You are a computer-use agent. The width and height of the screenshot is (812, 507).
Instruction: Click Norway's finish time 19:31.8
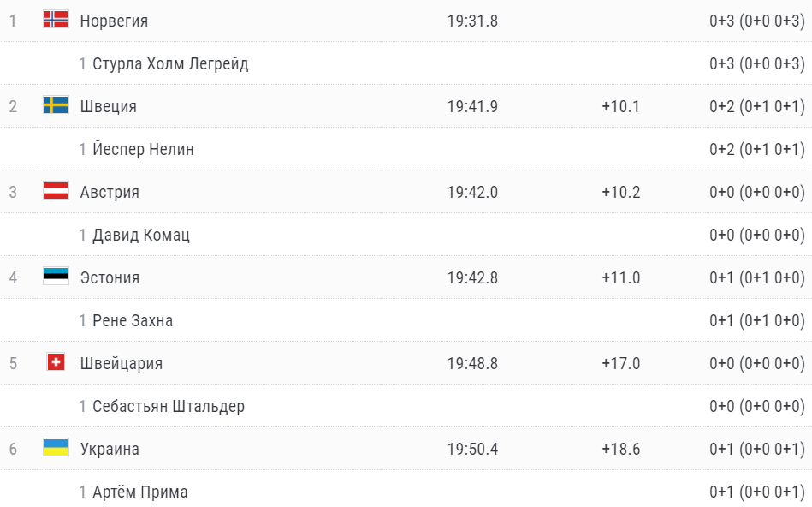pyautogui.click(x=472, y=21)
